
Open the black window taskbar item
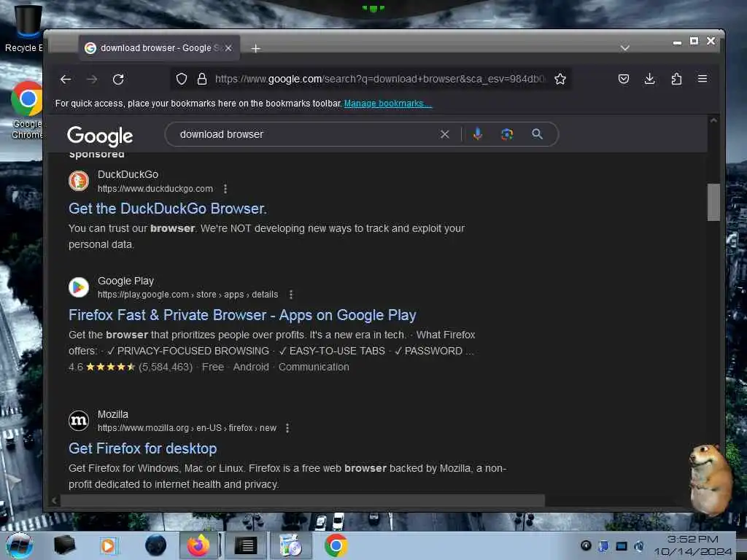coord(247,545)
